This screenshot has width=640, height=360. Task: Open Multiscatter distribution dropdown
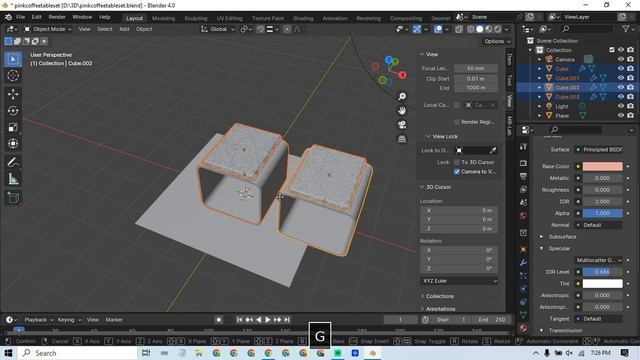click(599, 260)
